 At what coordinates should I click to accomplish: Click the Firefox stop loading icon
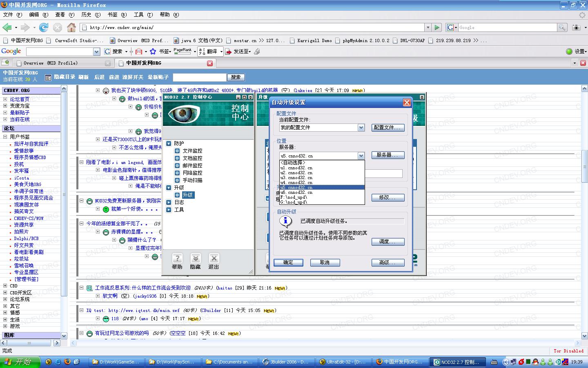pyautogui.click(x=58, y=27)
